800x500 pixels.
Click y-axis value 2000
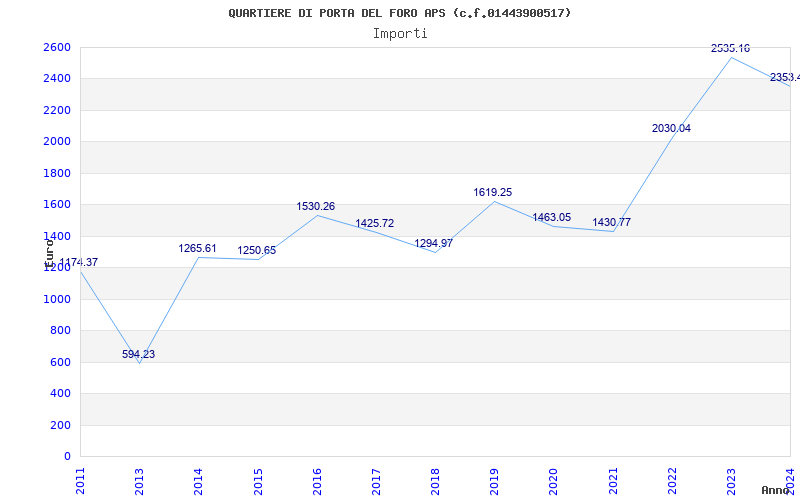(58, 142)
